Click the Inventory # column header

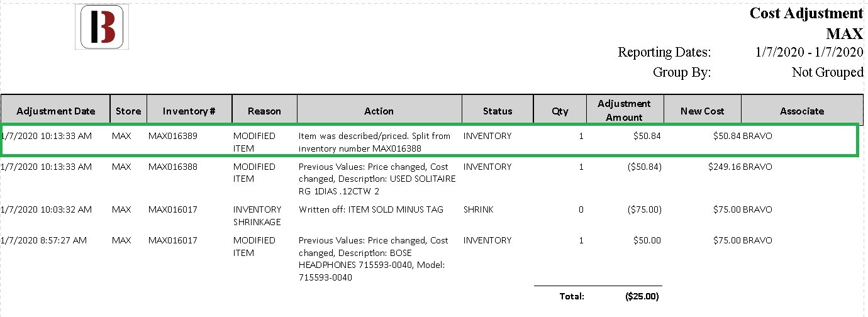pyautogui.click(x=189, y=111)
